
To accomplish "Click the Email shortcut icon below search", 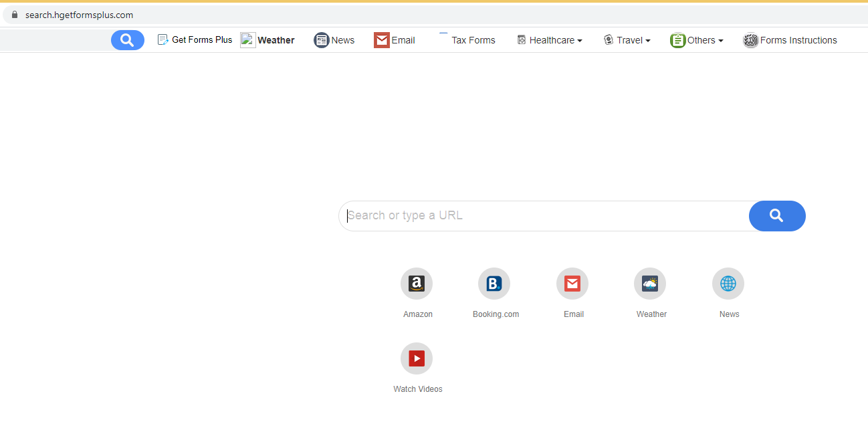I will tap(572, 284).
